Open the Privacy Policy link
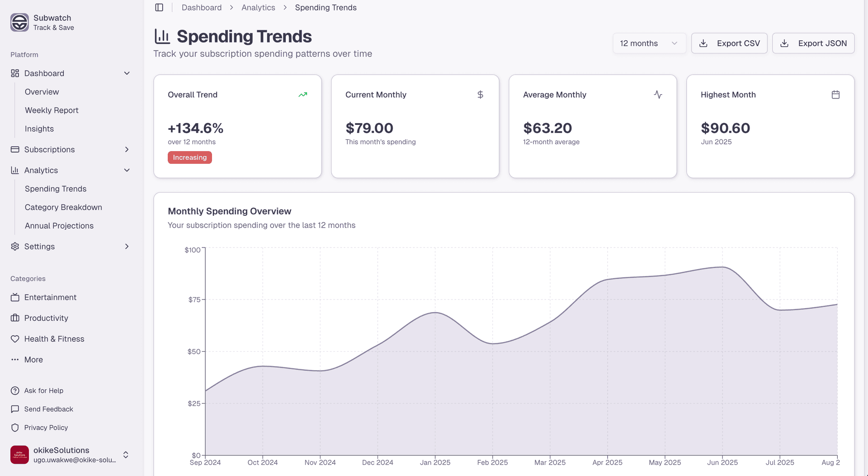This screenshot has height=476, width=868. point(46,427)
